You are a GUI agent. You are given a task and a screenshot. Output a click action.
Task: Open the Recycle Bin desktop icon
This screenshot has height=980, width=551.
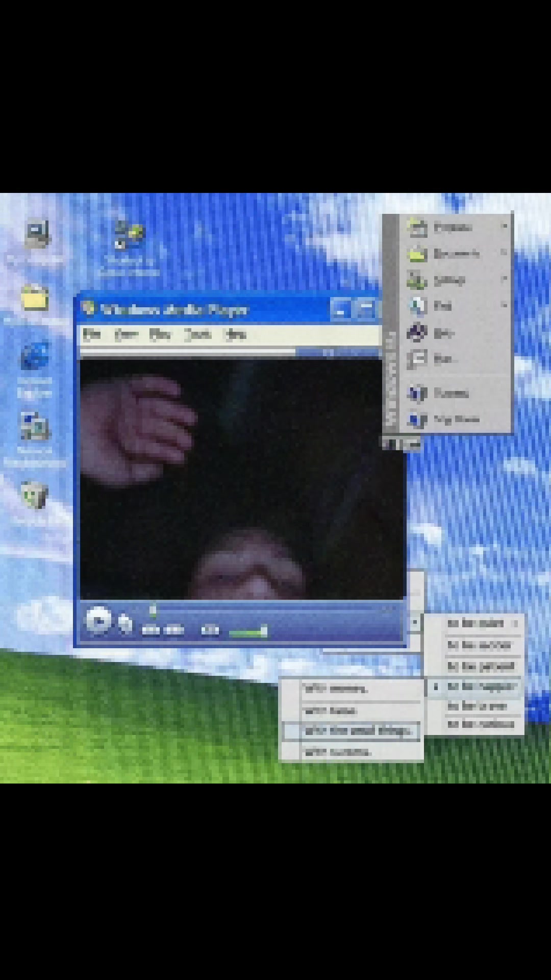click(34, 495)
